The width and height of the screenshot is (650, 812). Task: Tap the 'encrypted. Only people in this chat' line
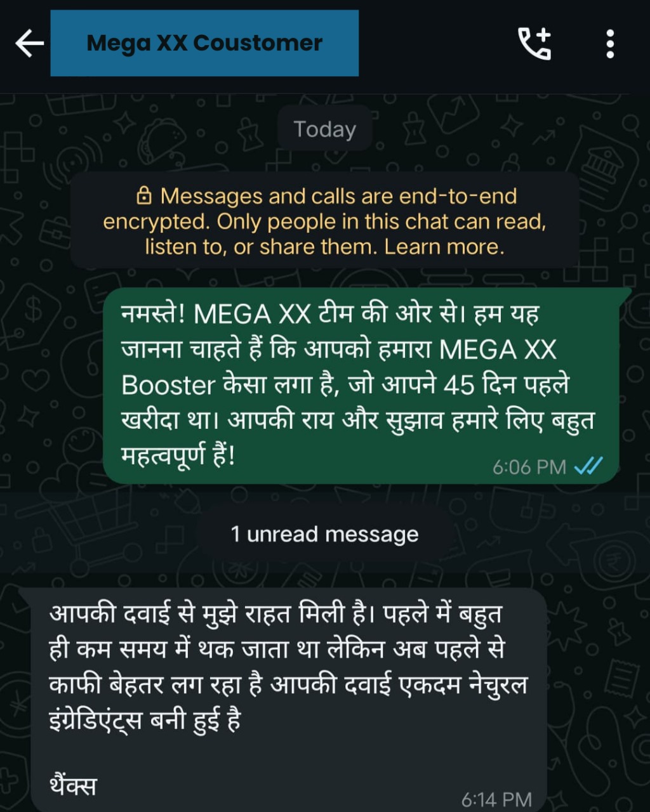[x=324, y=221]
